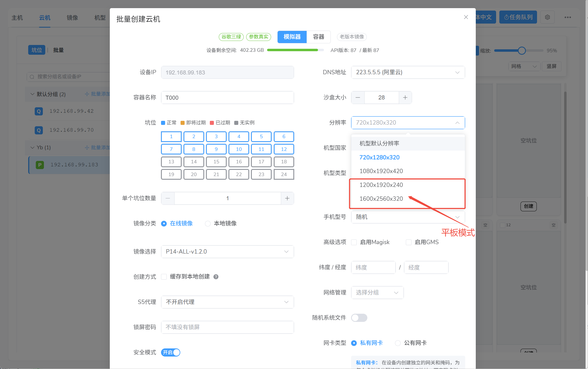588x369 pixels.
Task: Open the settings gear icon
Action: 547,17
